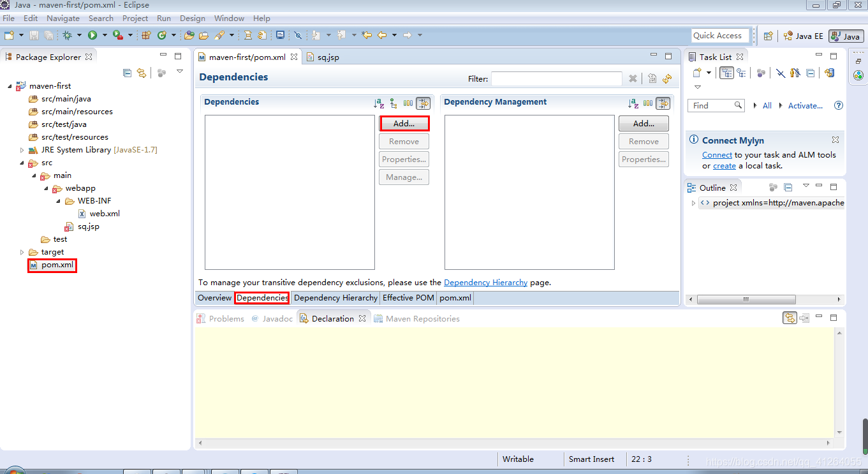This screenshot has height=474, width=868.
Task: Click the New Task icon in Task List
Action: point(697,73)
